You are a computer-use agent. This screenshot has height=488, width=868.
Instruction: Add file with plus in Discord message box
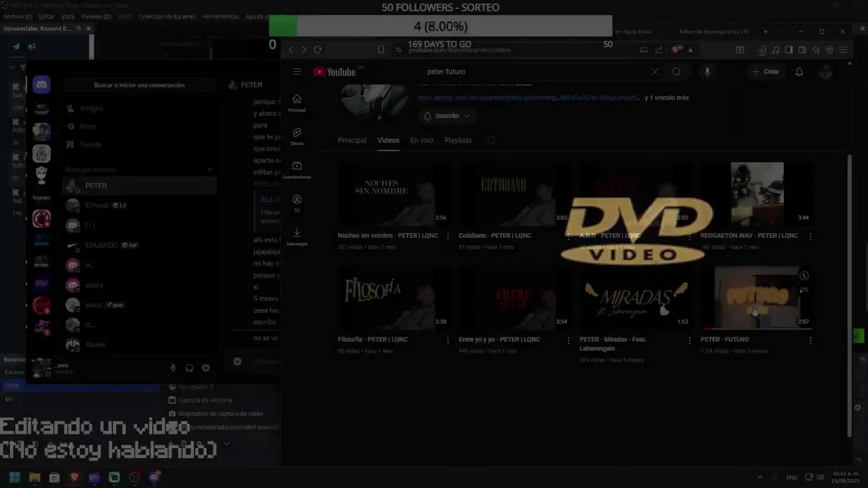point(237,361)
